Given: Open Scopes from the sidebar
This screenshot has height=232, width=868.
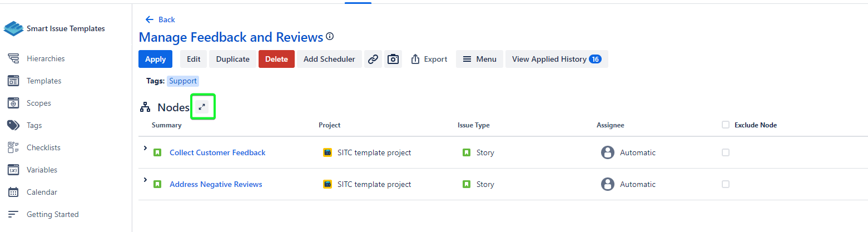Looking at the screenshot, I should point(39,103).
